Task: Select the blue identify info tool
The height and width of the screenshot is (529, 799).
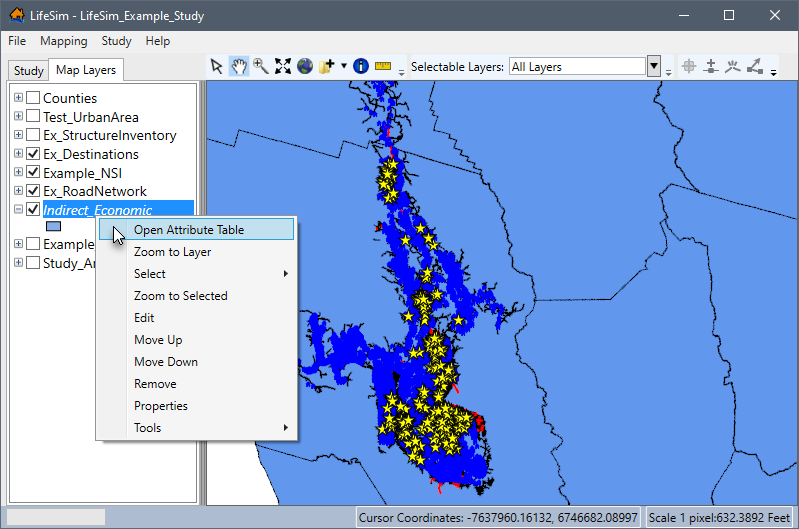Action: [x=361, y=66]
